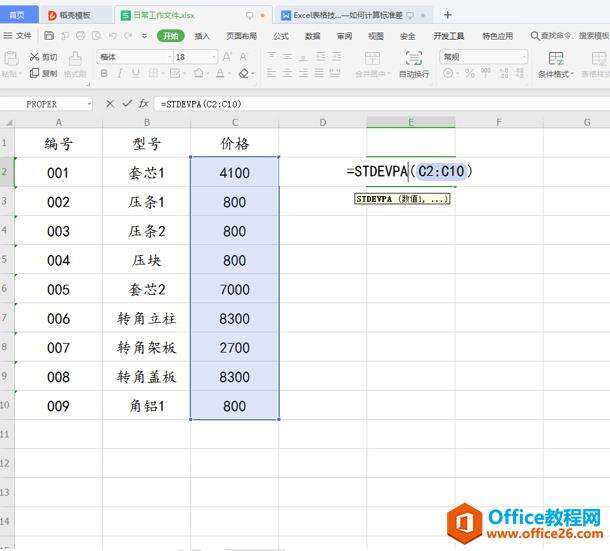Viewport: 610px width, 551px height.
Task: Click the Increase Decimal icon
Action: click(504, 73)
